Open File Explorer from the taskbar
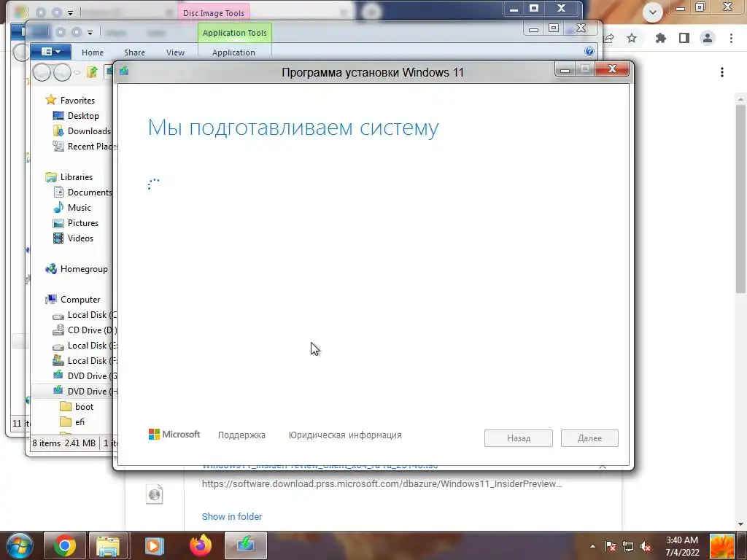Screen dimensions: 747x560 pos(108,545)
